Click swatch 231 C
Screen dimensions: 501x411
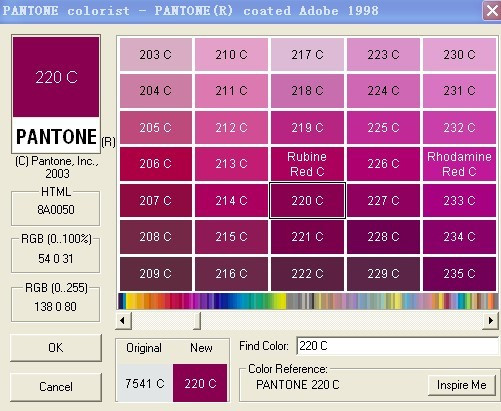[x=459, y=91]
